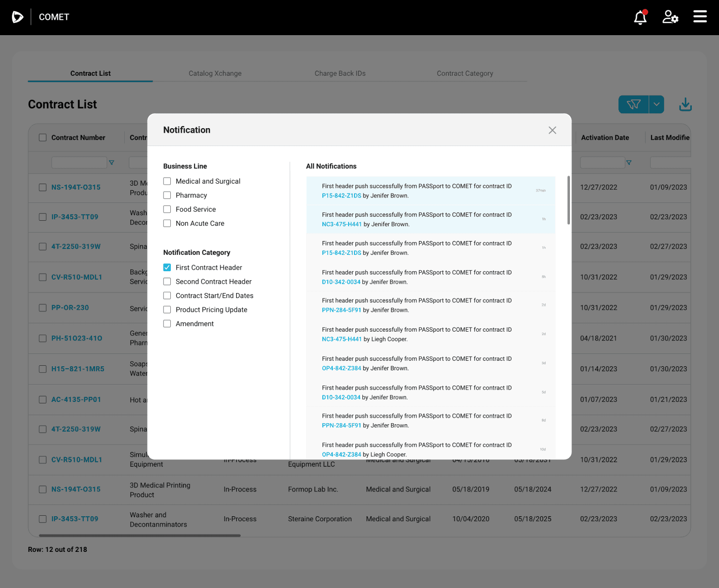The image size is (719, 588).
Task: Close the Notification dialog
Action: pyautogui.click(x=553, y=130)
